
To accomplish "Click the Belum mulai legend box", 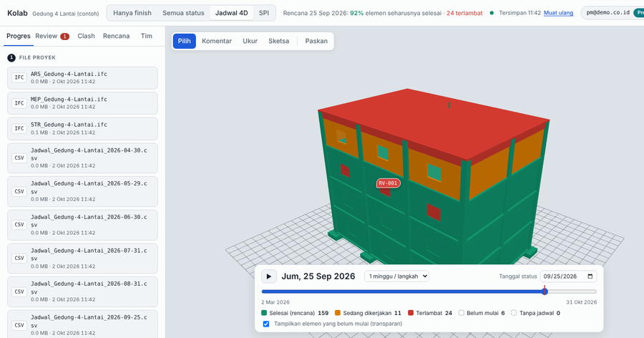I will click(462, 313).
